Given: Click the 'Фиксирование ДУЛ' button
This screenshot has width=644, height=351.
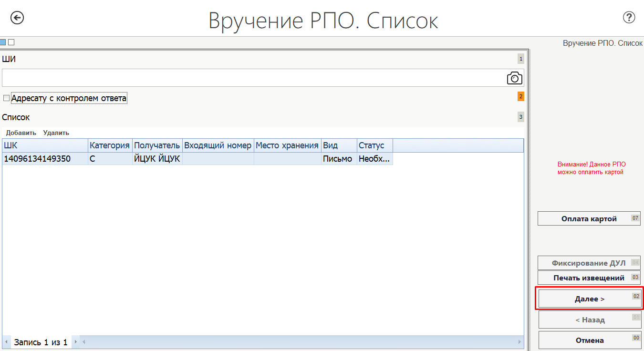Looking at the screenshot, I should (x=589, y=263).
